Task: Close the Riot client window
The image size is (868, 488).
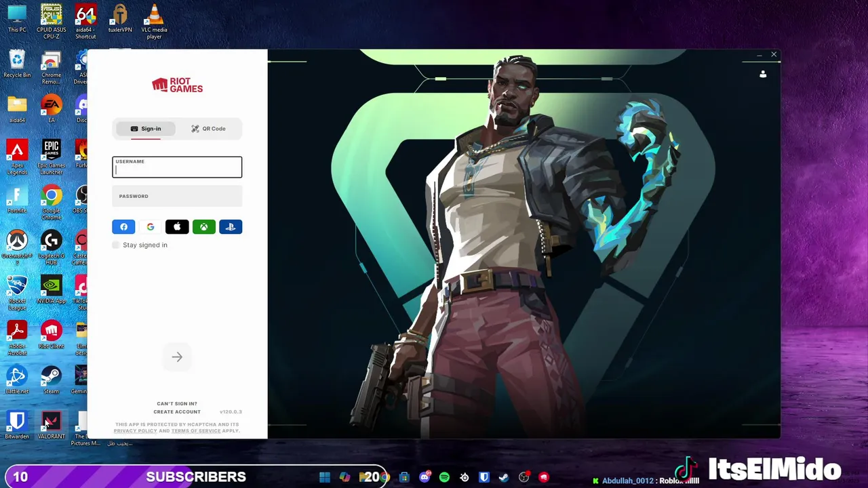Action: pyautogui.click(x=774, y=55)
